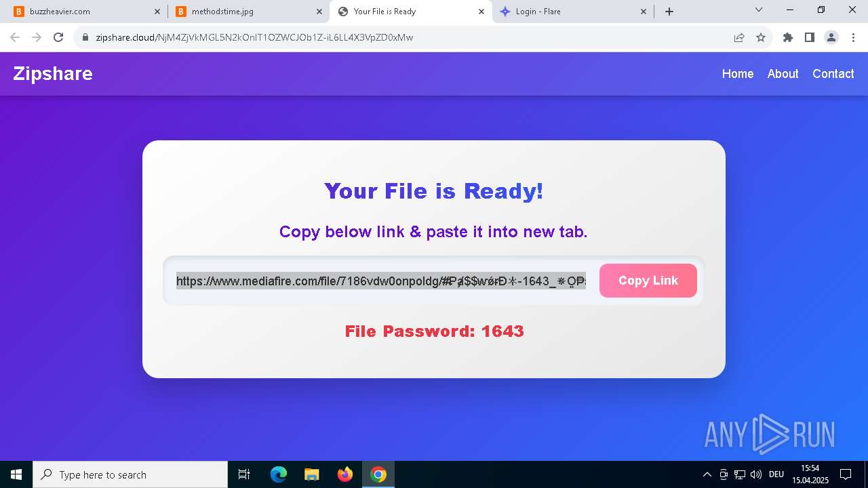Image resolution: width=868 pixels, height=488 pixels.
Task: Click the DEU language indicator
Action: pyautogui.click(x=776, y=474)
